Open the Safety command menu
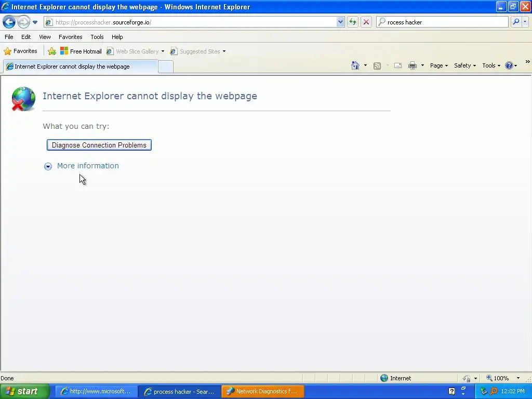Image resolution: width=532 pixels, height=399 pixels. click(465, 65)
